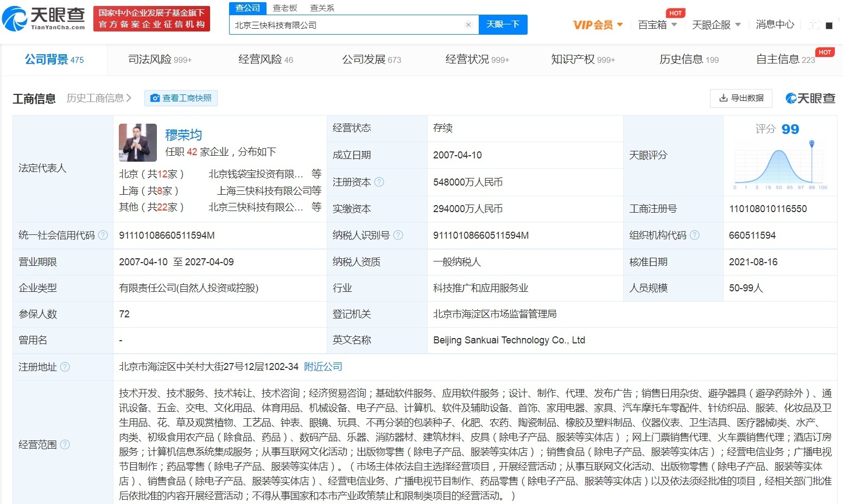Click the 天眼一下 search button
This screenshot has height=504, width=843.
point(503,24)
